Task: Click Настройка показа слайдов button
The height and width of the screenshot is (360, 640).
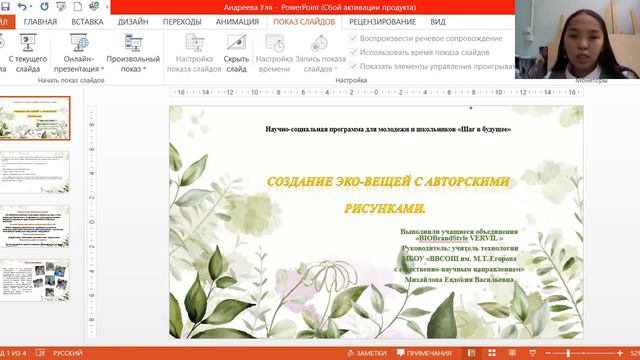Action: [194, 53]
